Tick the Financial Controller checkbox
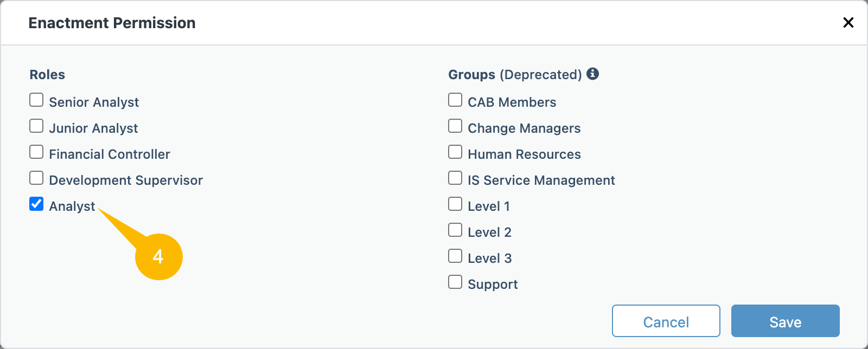Screen dimensions: 868x349 click(36, 152)
